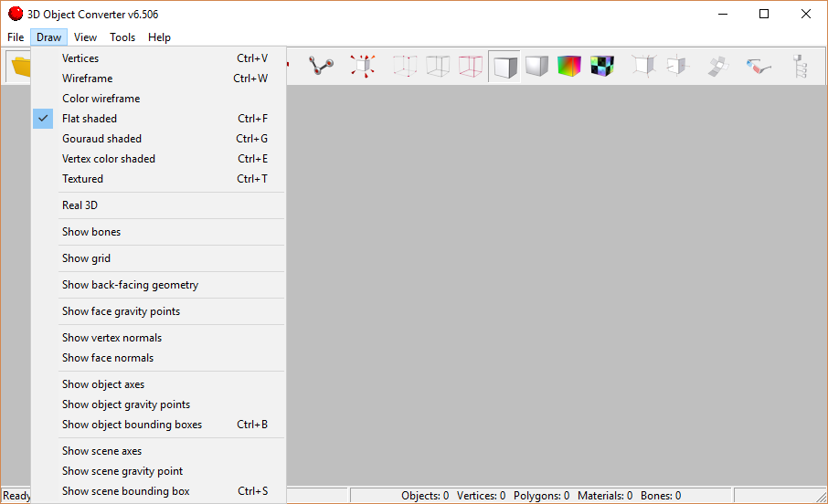The image size is (828, 504).
Task: Click the open file folder toolbar icon
Action: (x=20, y=67)
